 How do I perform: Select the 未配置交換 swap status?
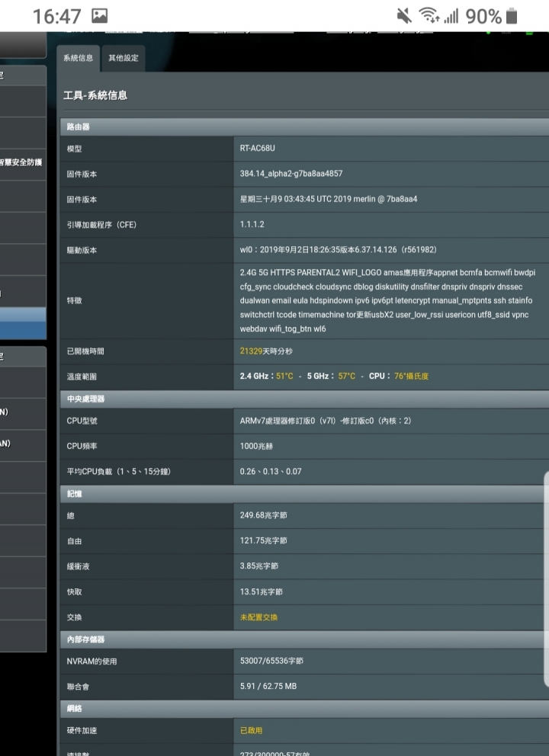click(x=258, y=617)
